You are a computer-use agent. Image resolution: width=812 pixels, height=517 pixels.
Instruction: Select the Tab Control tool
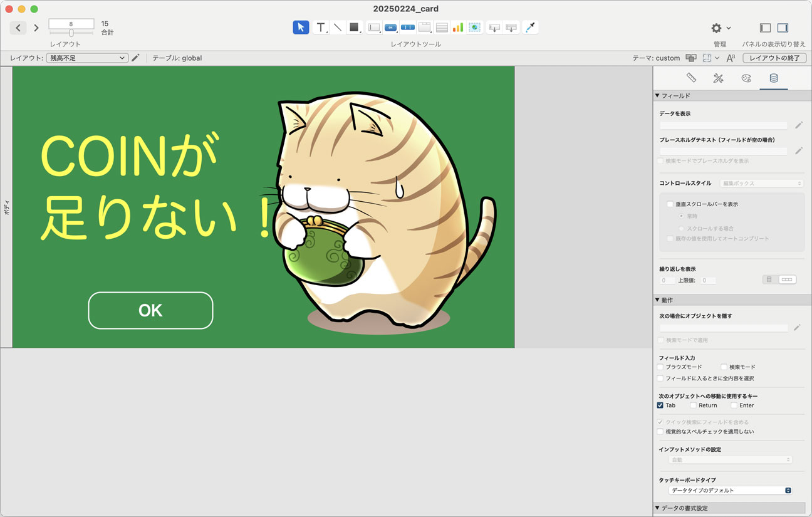pos(425,27)
